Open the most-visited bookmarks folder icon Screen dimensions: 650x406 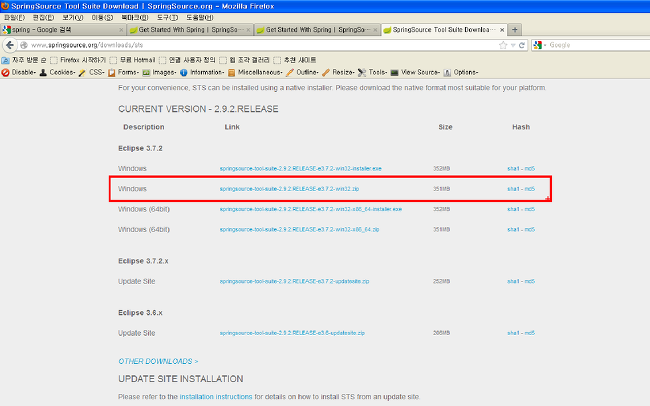point(5,60)
